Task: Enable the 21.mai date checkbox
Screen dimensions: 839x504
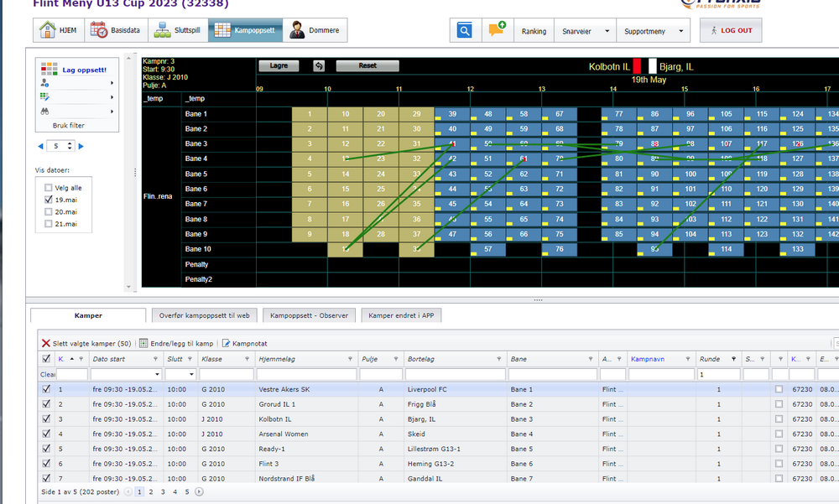Action: click(48, 224)
